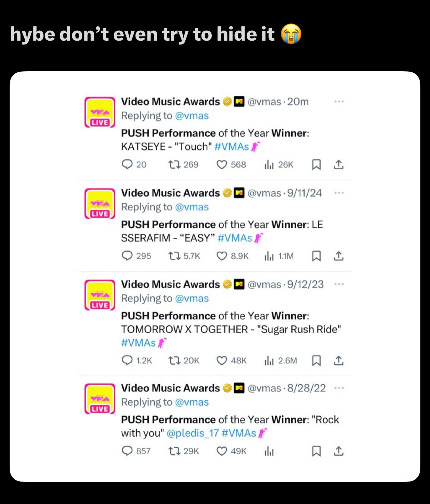Open more options on the 20m tweet

coord(339,102)
